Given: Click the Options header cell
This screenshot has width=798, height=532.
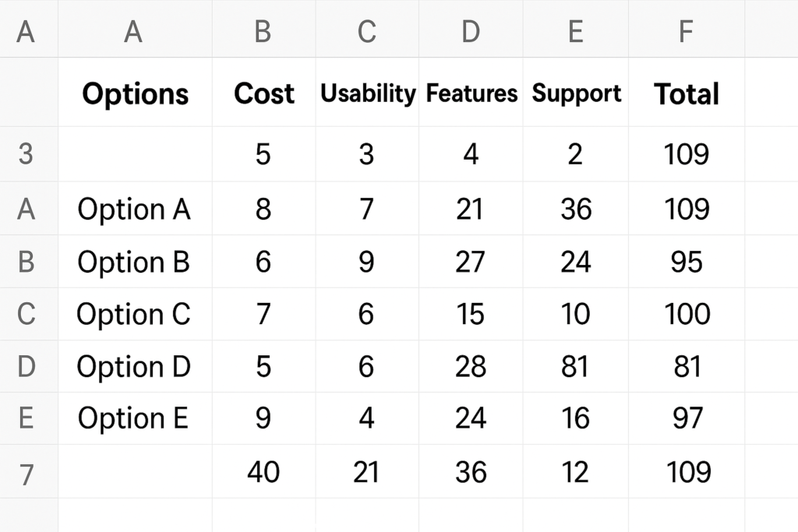Looking at the screenshot, I should tap(135, 92).
